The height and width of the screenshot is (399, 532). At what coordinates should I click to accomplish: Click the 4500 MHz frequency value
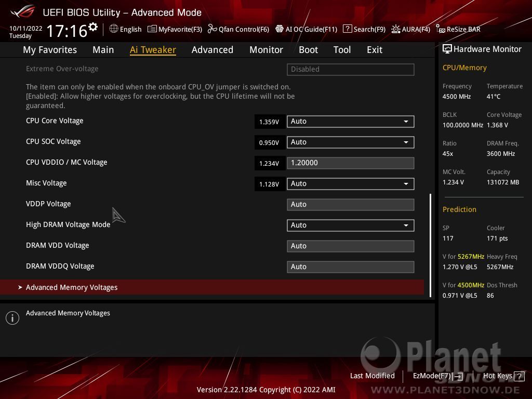click(457, 97)
